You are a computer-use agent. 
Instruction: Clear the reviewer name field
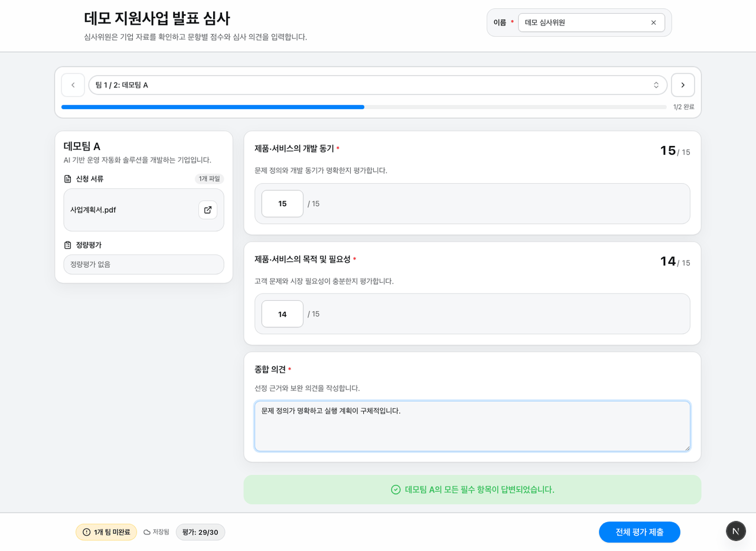pos(653,22)
